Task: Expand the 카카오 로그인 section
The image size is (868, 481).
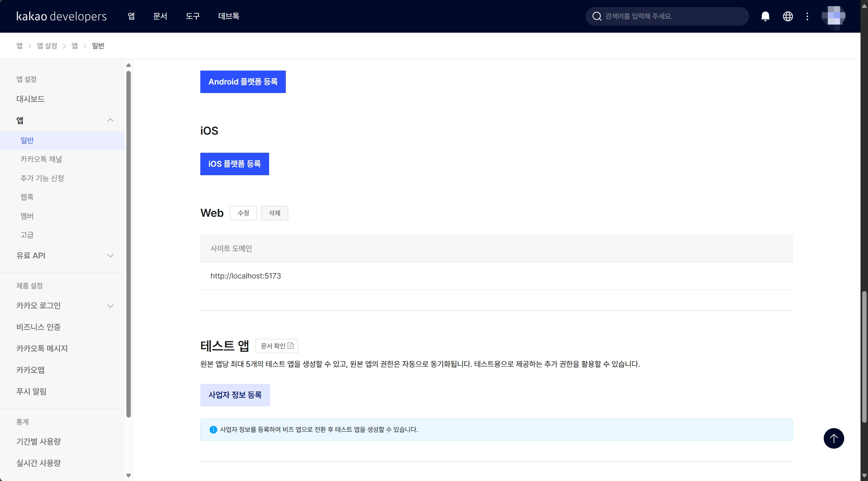Action: click(x=110, y=306)
